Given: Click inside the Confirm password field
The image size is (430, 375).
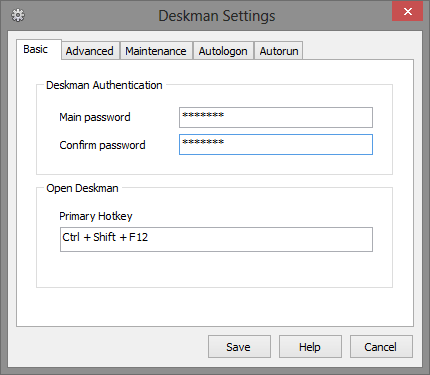Looking at the screenshot, I should [276, 144].
